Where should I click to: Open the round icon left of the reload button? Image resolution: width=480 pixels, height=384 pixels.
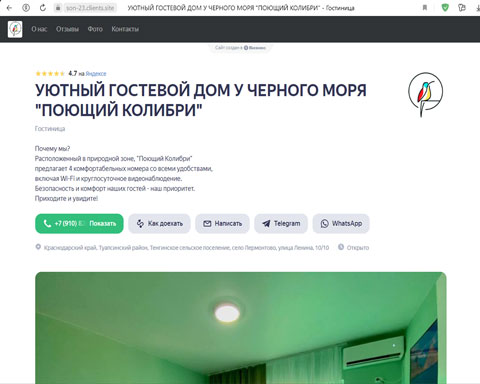(26, 8)
